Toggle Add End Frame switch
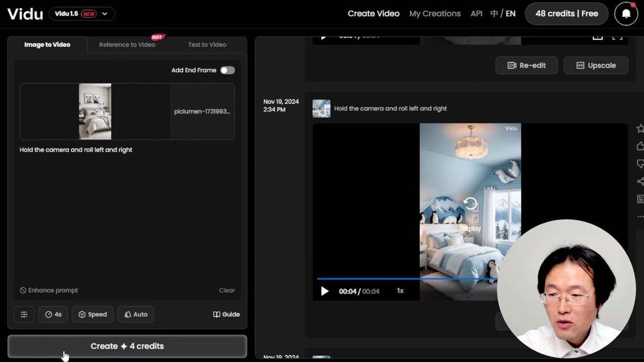 227,70
